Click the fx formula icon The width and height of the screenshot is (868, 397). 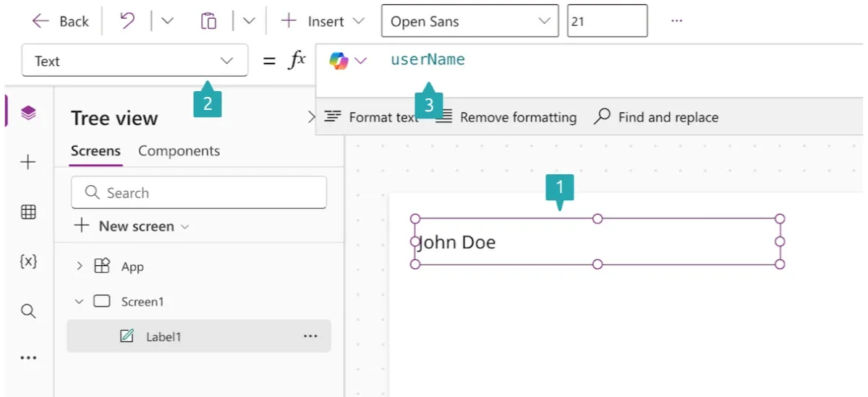297,61
